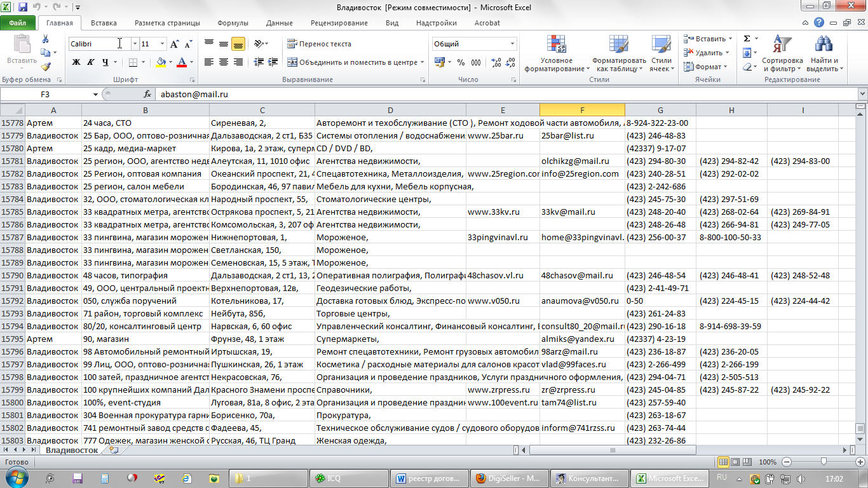Open Сортировка и фильтр
868x488 pixels.
783,54
